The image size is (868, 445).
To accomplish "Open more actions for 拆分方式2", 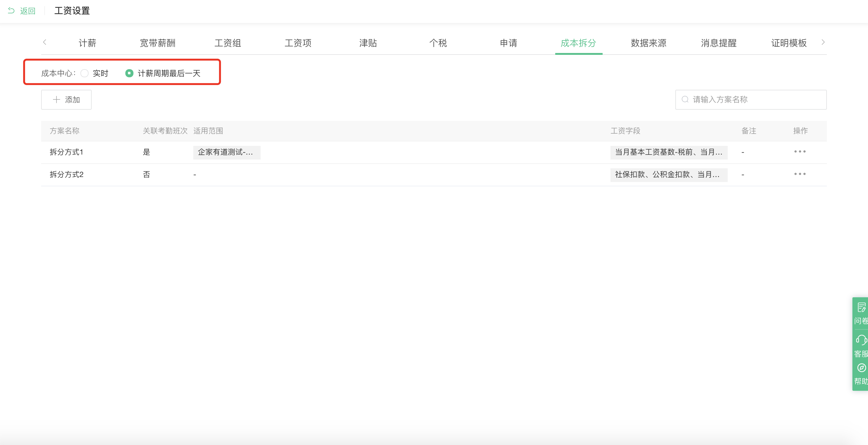I will click(800, 174).
